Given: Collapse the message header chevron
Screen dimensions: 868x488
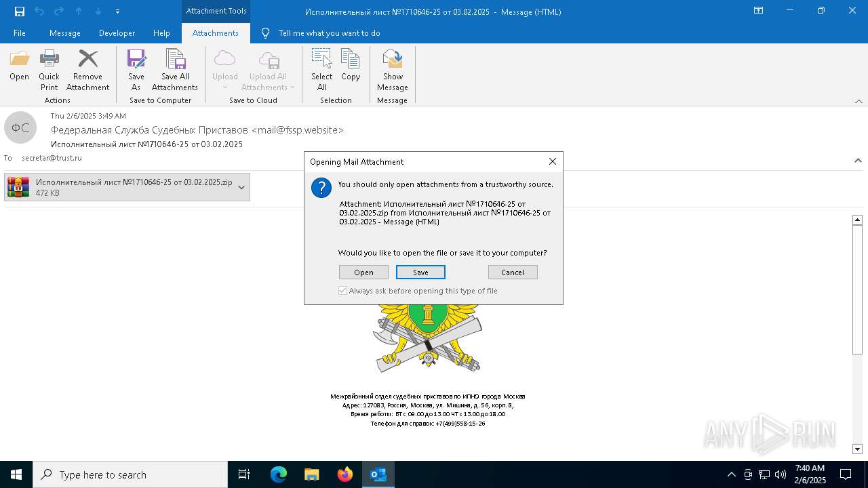Looking at the screenshot, I should 858,161.
